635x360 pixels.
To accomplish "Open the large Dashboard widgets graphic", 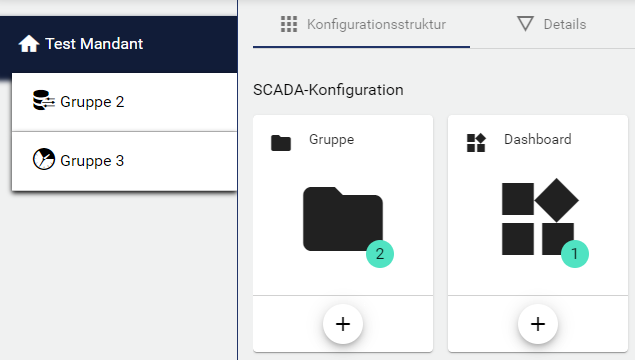I will click(x=540, y=217).
